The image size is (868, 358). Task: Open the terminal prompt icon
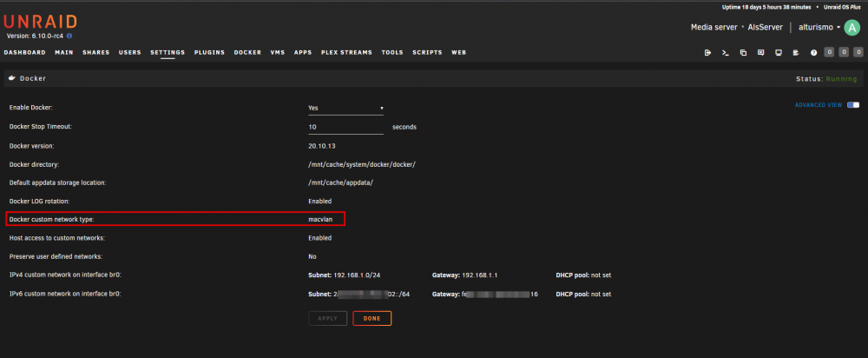coord(725,53)
